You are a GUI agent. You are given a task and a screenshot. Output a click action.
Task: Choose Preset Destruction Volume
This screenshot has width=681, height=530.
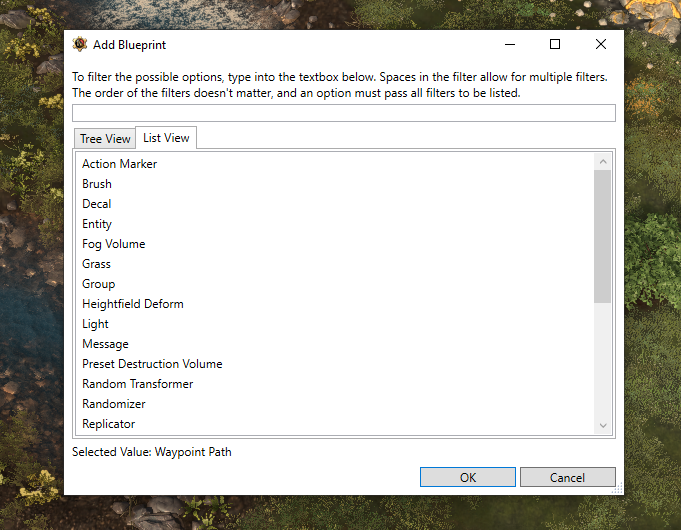[x=152, y=364]
